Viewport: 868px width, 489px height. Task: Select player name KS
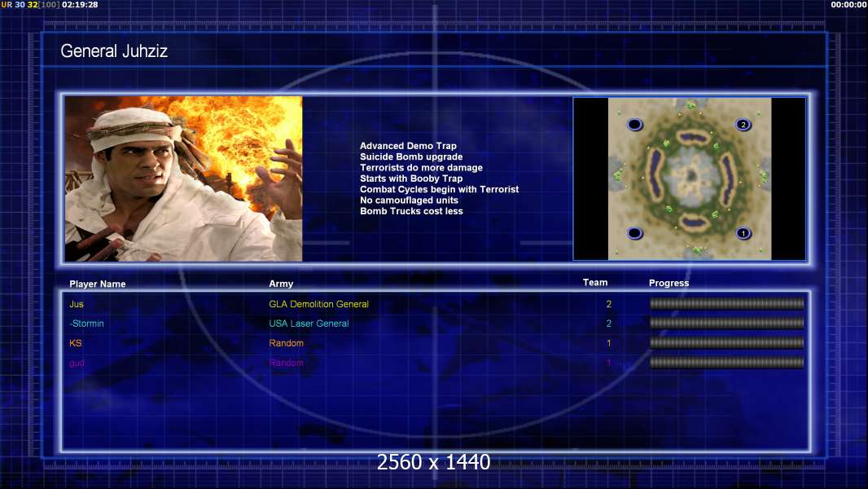click(75, 343)
